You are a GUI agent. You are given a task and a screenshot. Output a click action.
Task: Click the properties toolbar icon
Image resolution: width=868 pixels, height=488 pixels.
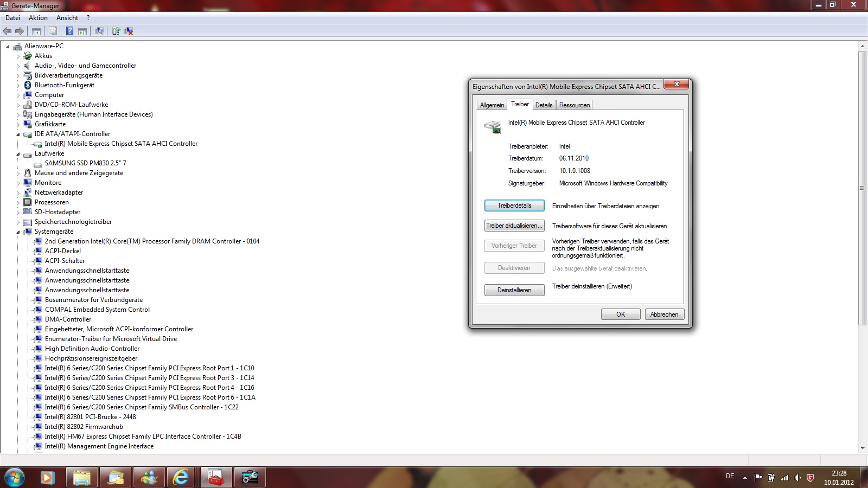click(x=53, y=31)
